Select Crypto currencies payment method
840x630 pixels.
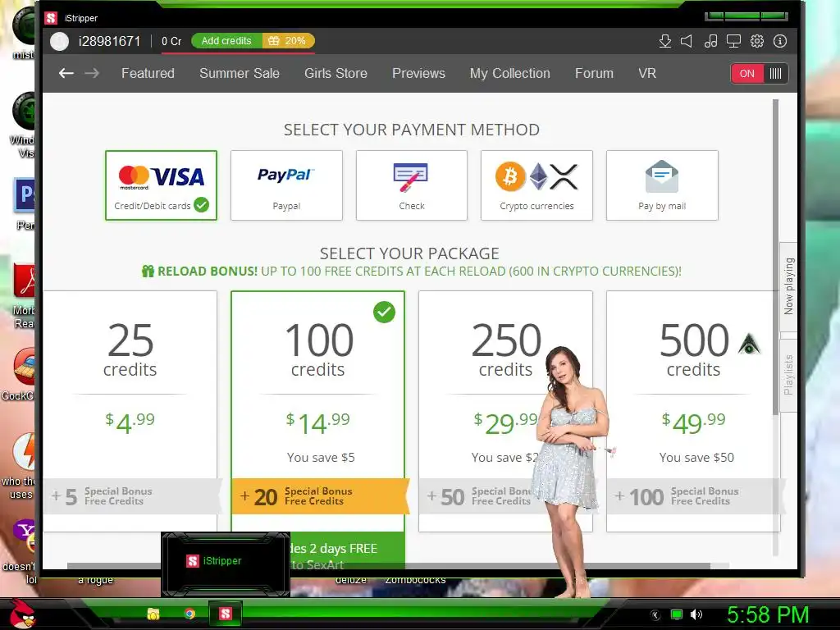tap(536, 185)
